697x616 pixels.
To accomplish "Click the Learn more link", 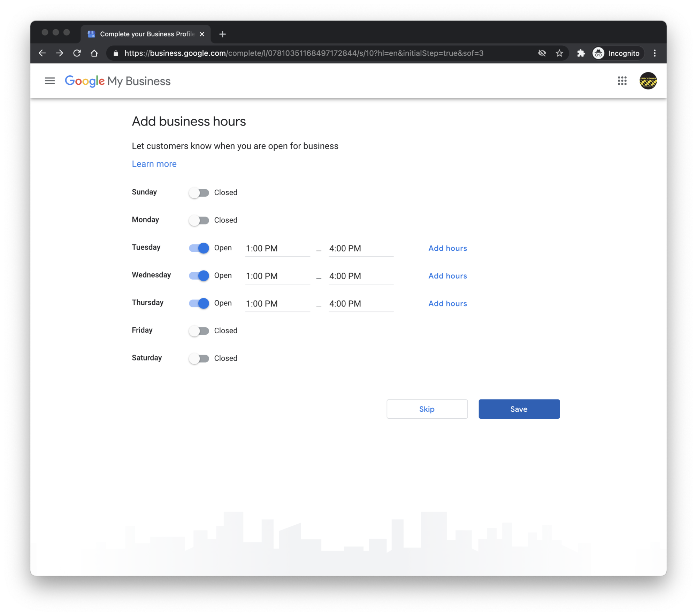I will [x=154, y=163].
